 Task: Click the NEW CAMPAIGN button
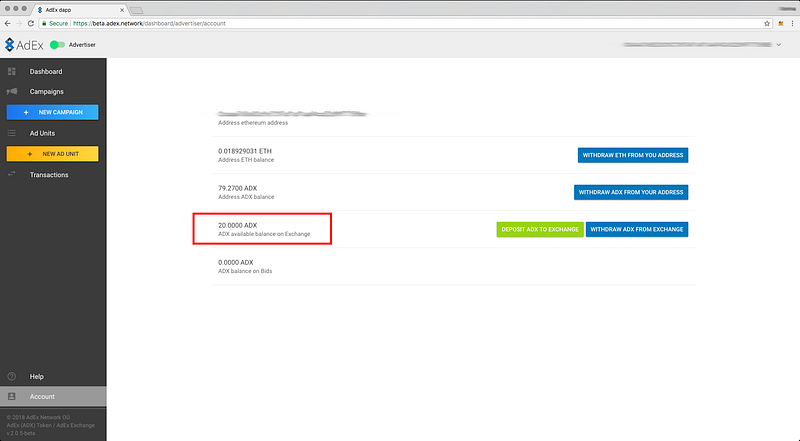(53, 112)
